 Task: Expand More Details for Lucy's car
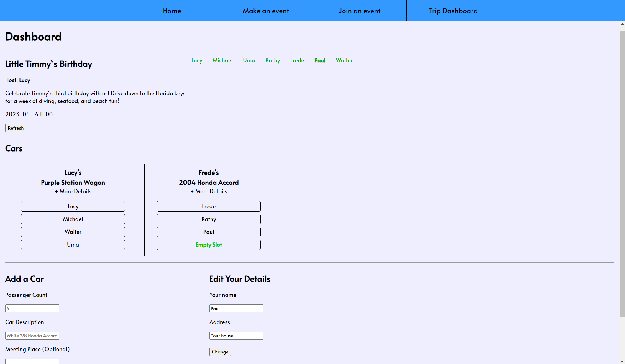click(73, 191)
